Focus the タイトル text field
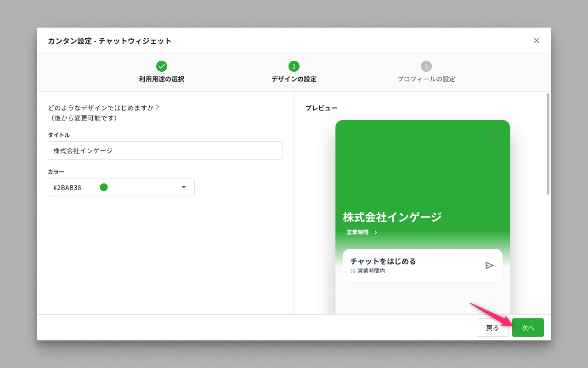This screenshot has width=588, height=368. click(x=165, y=150)
